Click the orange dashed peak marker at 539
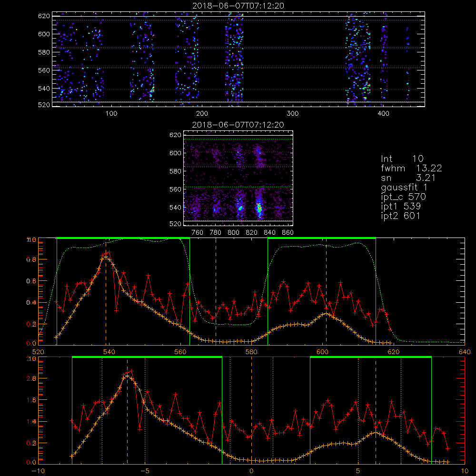Screen dimensions: 476x476 coord(106,291)
